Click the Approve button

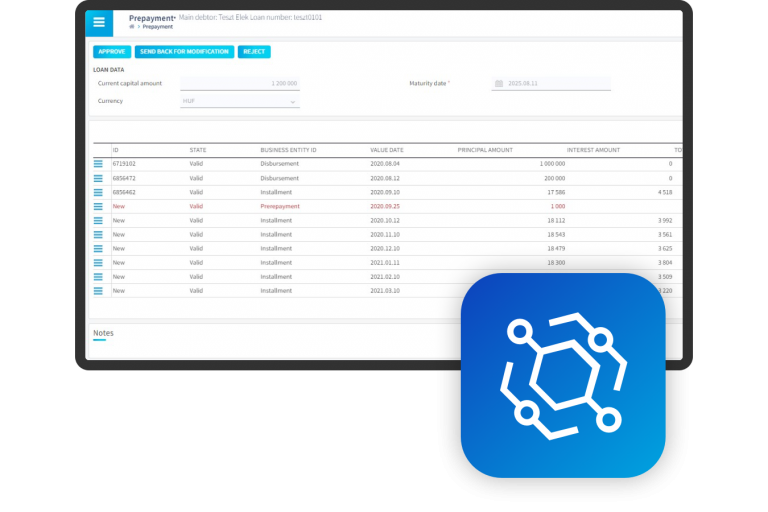112,52
